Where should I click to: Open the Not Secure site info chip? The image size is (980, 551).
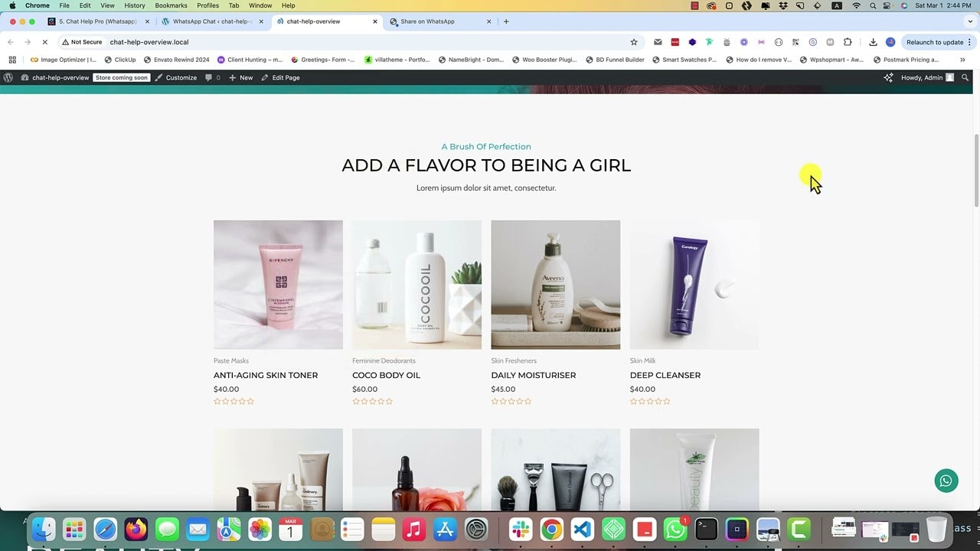82,42
